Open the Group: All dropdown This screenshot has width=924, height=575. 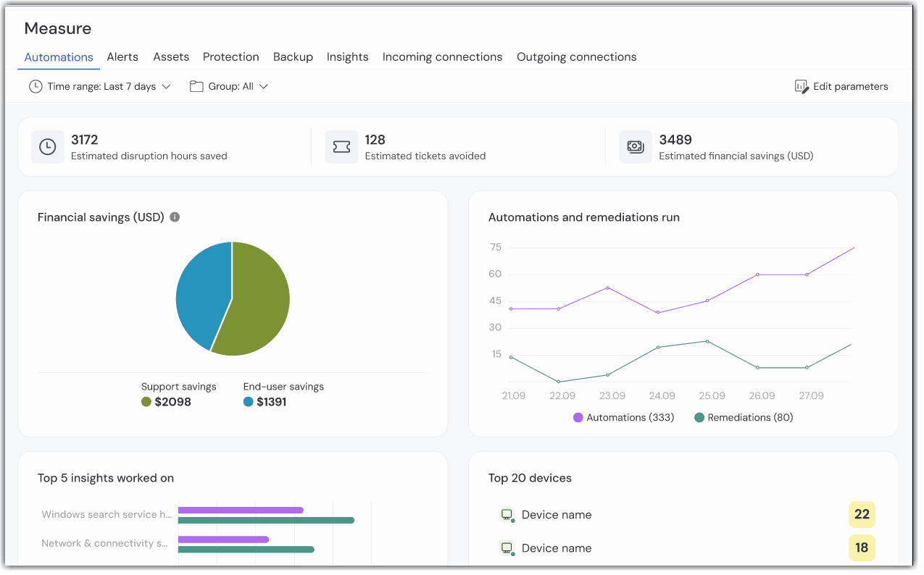point(229,86)
